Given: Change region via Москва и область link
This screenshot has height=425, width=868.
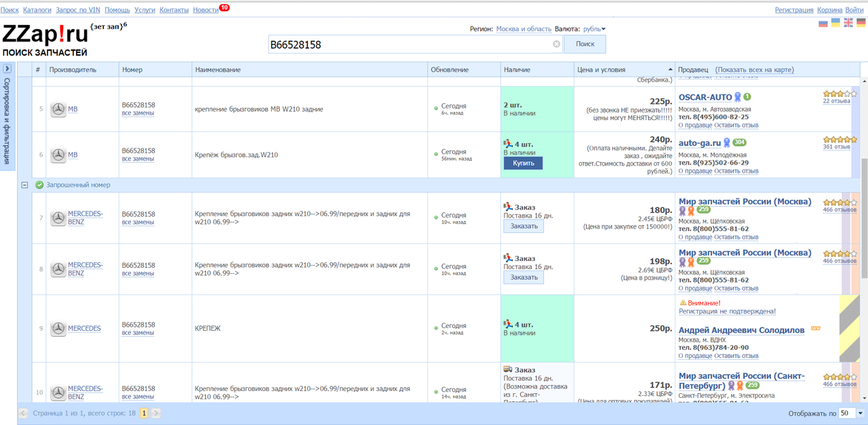Looking at the screenshot, I should (x=524, y=29).
